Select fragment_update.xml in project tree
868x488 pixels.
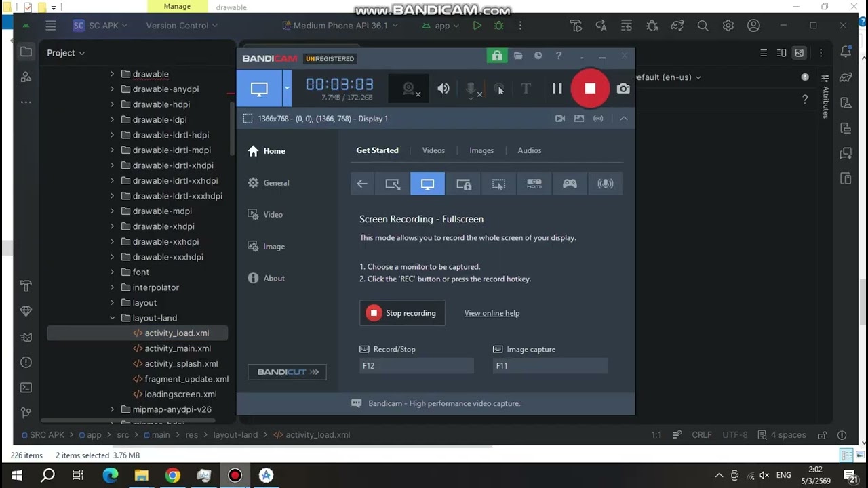186,379
